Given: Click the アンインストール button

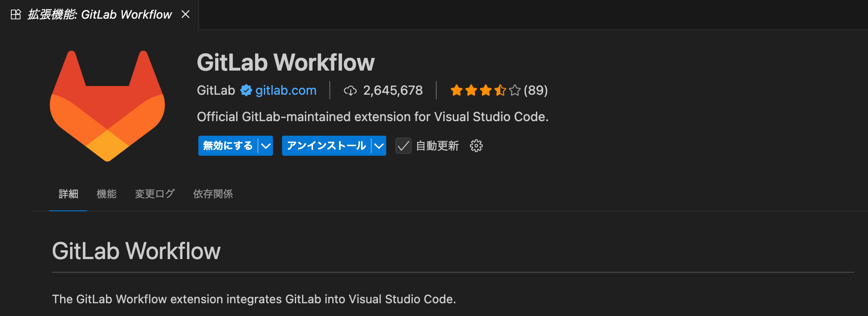Looking at the screenshot, I should coord(326,146).
